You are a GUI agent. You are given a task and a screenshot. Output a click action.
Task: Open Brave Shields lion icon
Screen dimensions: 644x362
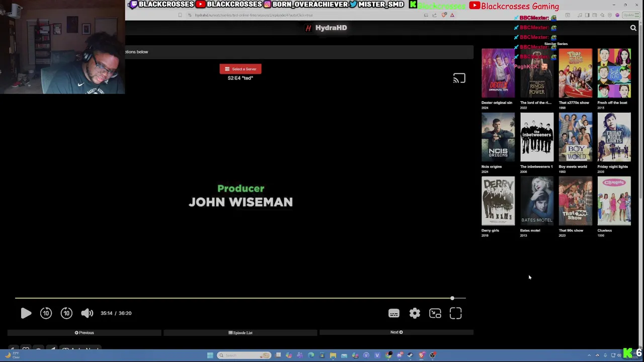(x=444, y=15)
